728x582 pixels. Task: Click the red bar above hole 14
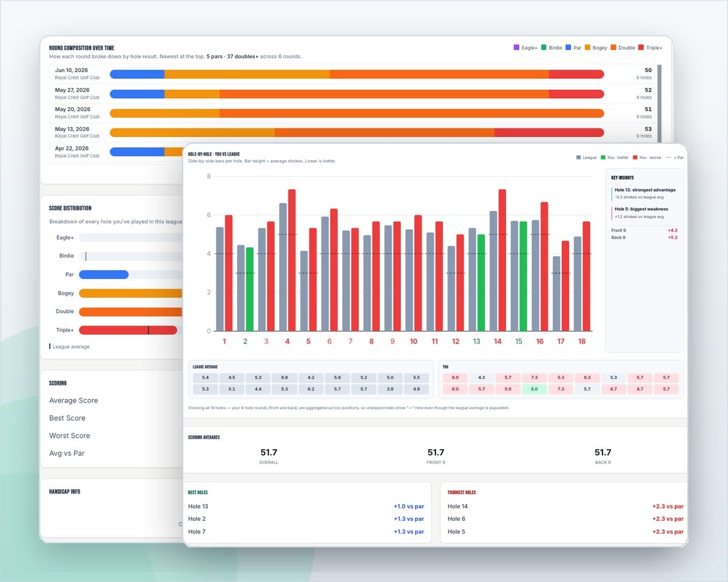click(x=502, y=260)
